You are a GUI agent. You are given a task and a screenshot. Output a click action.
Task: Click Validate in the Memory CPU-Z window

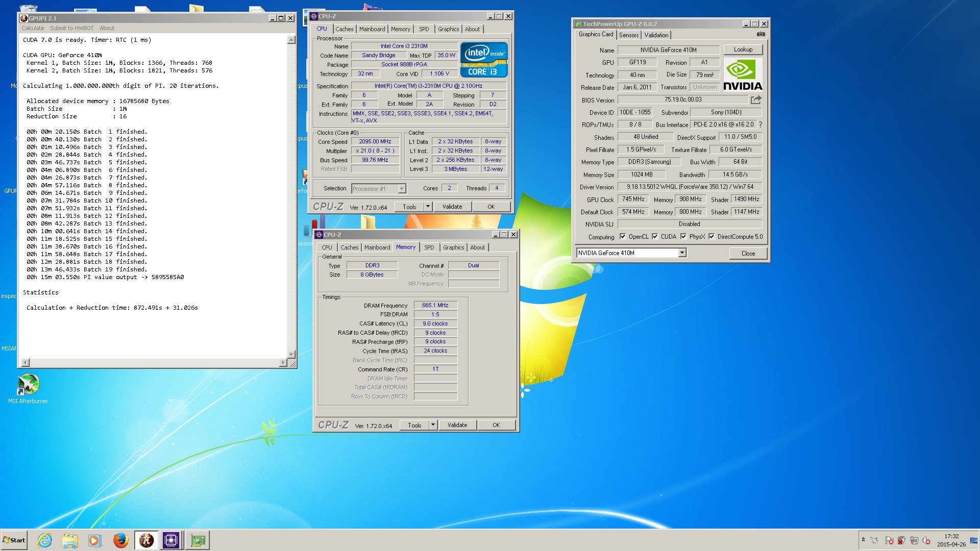(457, 425)
